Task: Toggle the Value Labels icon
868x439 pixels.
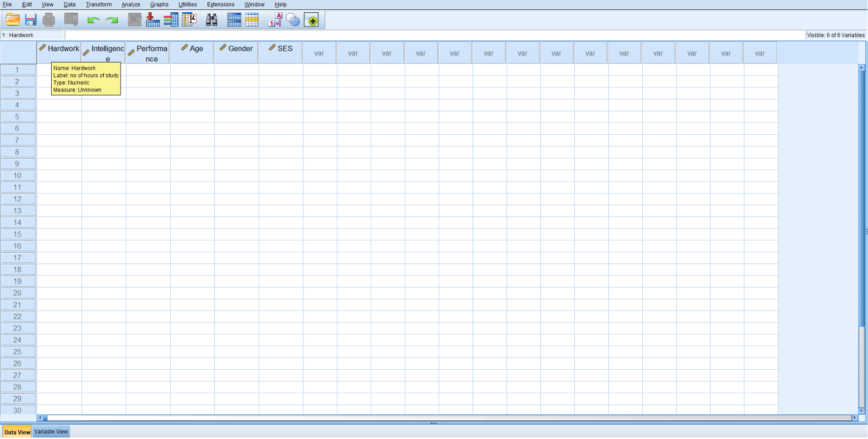Action: click(275, 20)
